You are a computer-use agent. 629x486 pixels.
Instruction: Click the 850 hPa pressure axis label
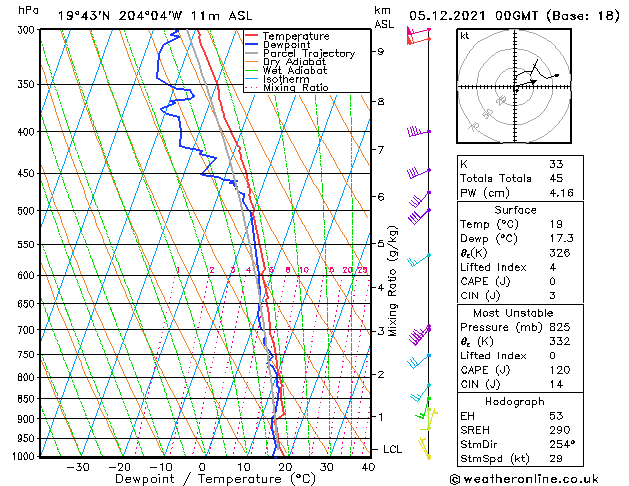[x=26, y=399]
